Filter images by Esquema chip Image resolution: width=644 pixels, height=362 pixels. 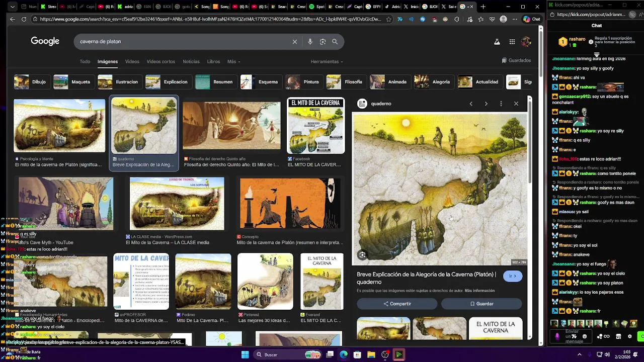coord(261,82)
